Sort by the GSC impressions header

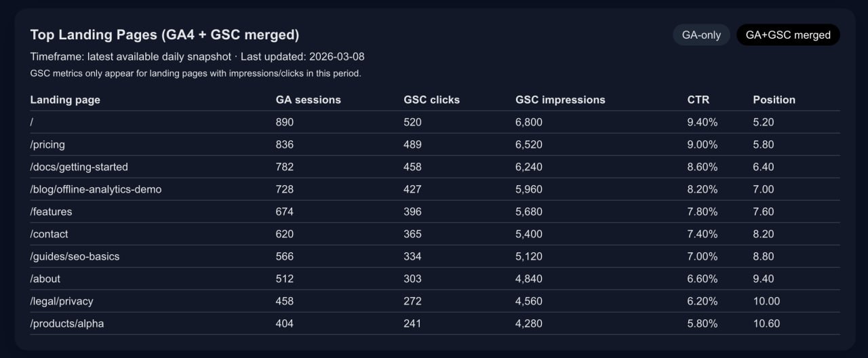(560, 100)
